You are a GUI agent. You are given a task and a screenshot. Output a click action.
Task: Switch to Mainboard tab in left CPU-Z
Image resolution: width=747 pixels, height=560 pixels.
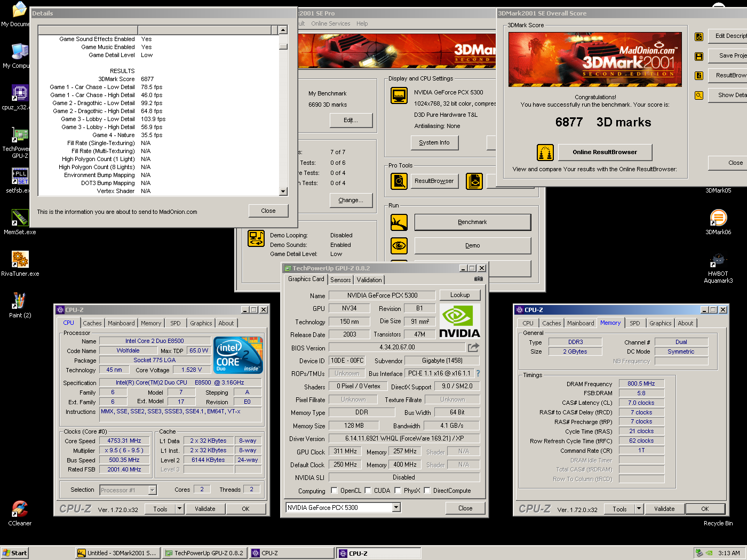tap(121, 323)
